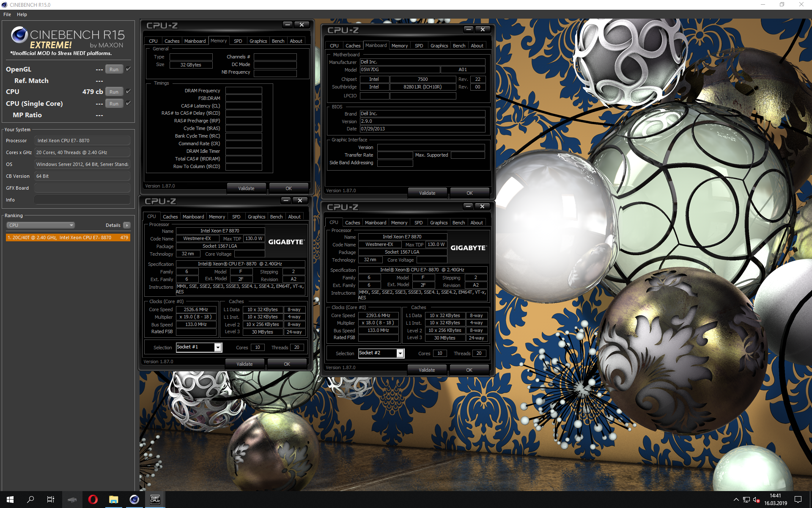This screenshot has height=508, width=812.
Task: Click OK in Socket #2 CPU-Z window
Action: click(x=469, y=370)
